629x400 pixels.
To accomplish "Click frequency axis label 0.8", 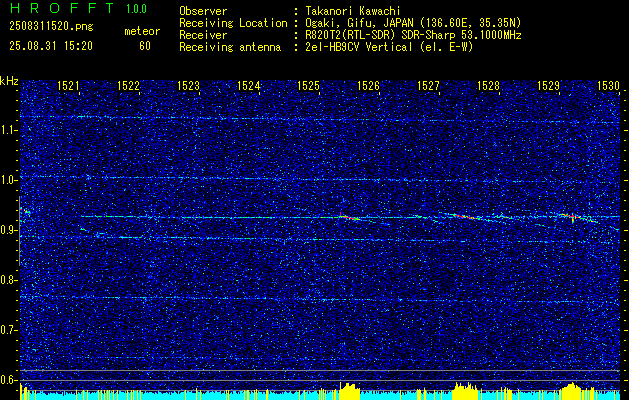I will [9, 280].
